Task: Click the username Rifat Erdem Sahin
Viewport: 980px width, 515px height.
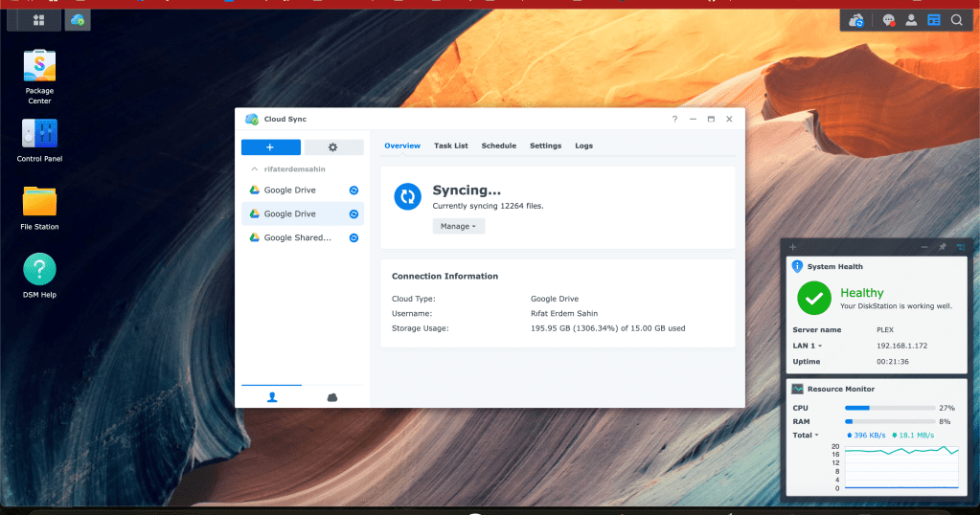Action: [564, 313]
